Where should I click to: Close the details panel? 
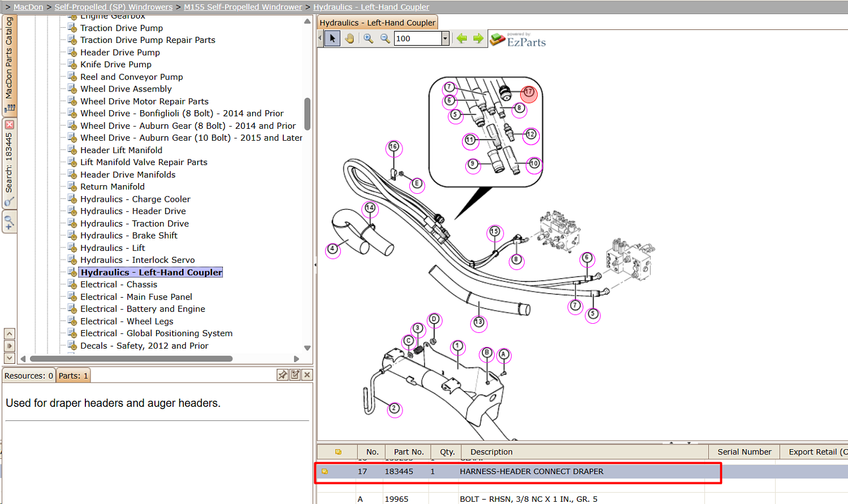tap(307, 375)
